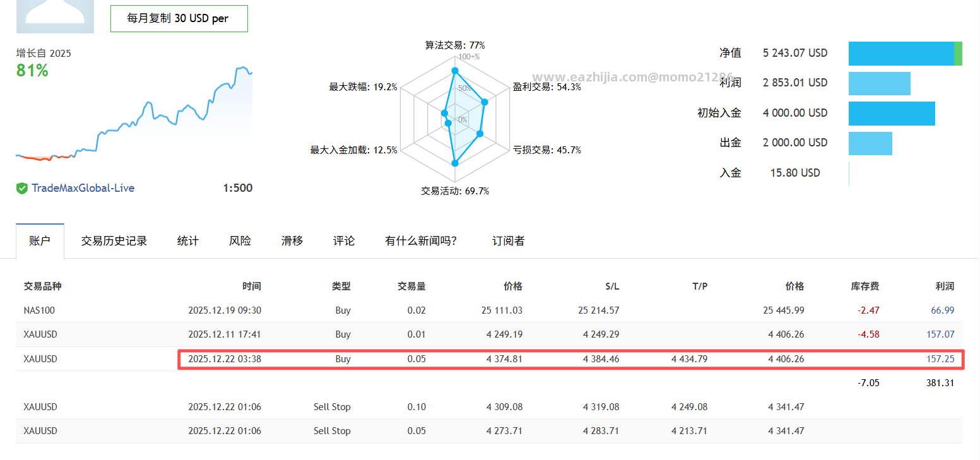Click the 盈利交易: 54.3% label
Image resolution: width=980 pixels, height=460 pixels.
547,87
